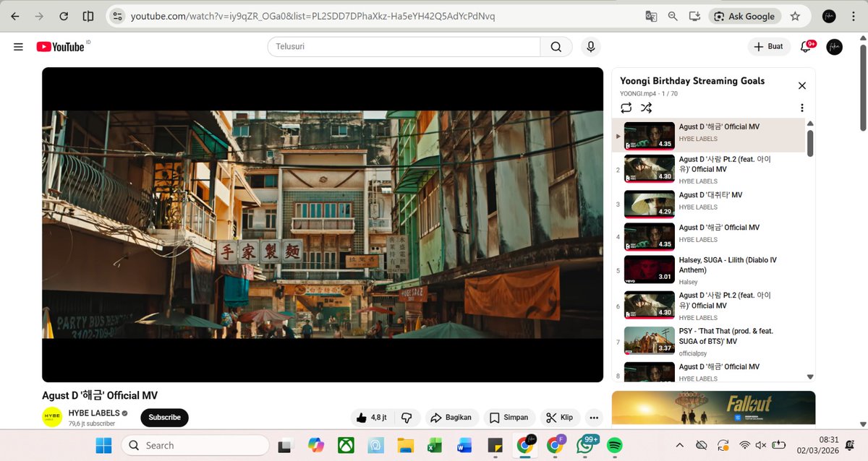Click the Subscribe button
The width and height of the screenshot is (868, 461).
(164, 418)
